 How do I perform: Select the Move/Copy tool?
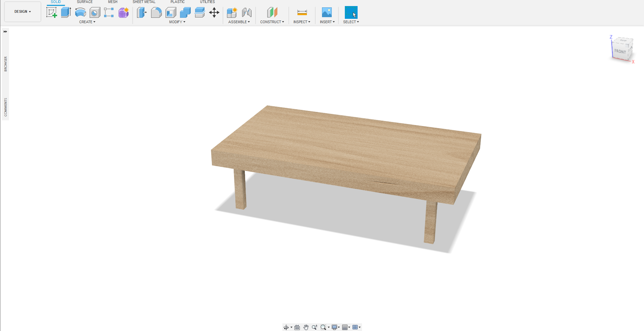coord(214,12)
